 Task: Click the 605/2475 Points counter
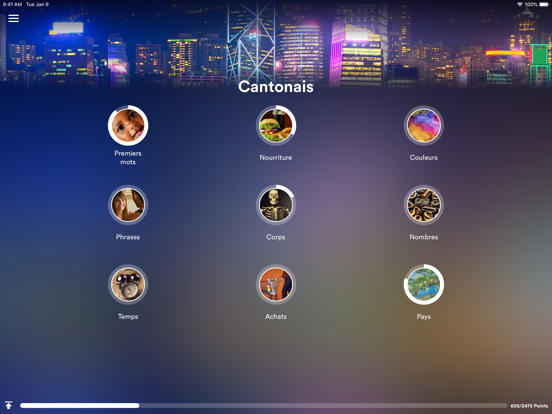coord(529,406)
